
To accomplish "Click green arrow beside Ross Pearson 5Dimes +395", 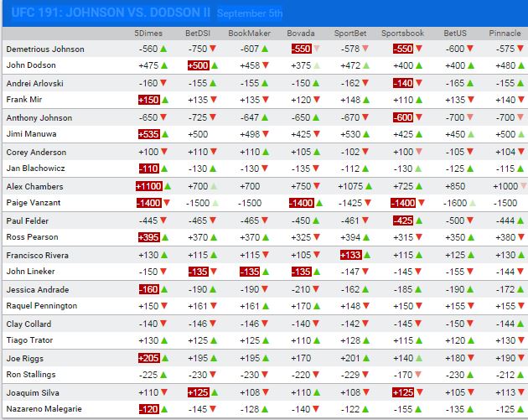I will pos(165,237).
